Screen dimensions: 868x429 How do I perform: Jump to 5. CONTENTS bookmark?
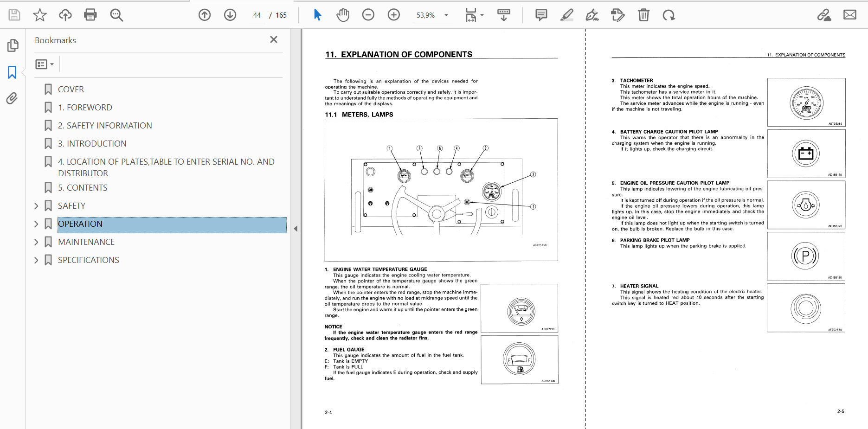[x=83, y=187]
